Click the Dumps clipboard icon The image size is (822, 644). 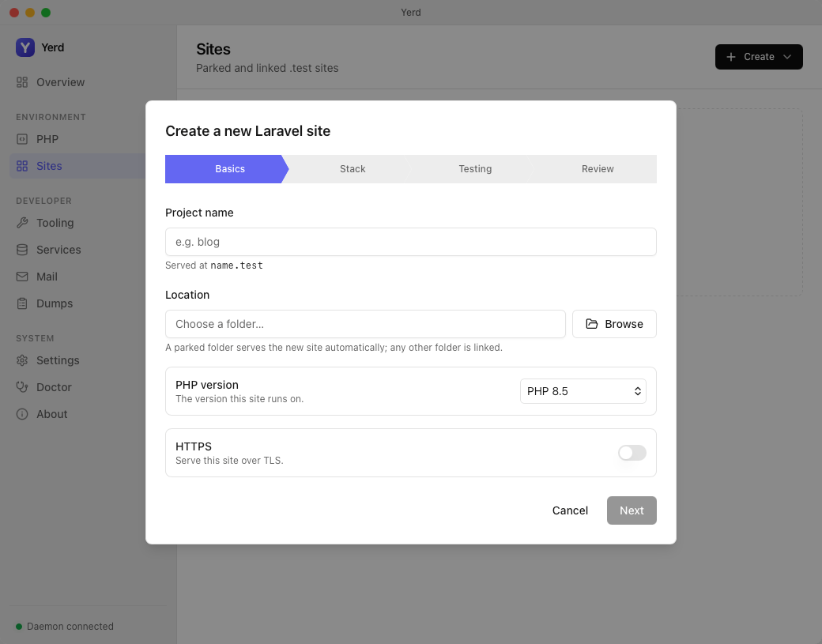(22, 303)
